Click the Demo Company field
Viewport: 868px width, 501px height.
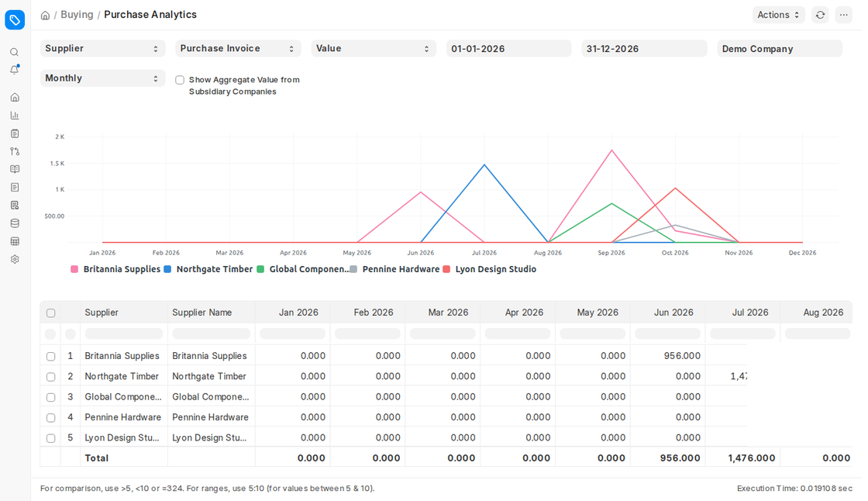pos(780,49)
